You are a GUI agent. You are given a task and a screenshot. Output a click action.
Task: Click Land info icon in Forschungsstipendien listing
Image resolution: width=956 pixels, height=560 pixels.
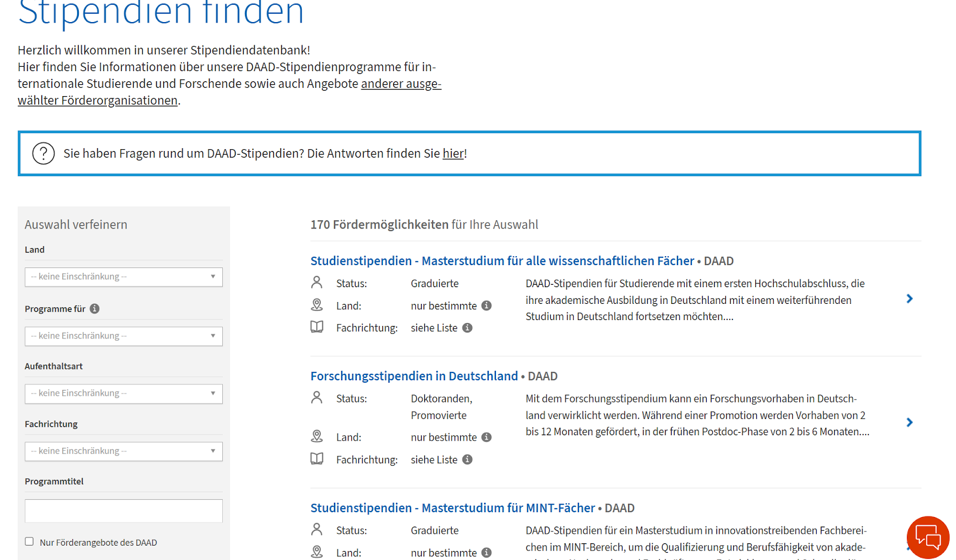pyautogui.click(x=486, y=437)
